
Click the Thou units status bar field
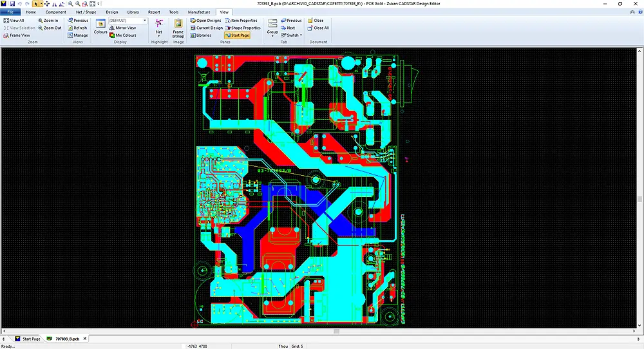point(283,346)
